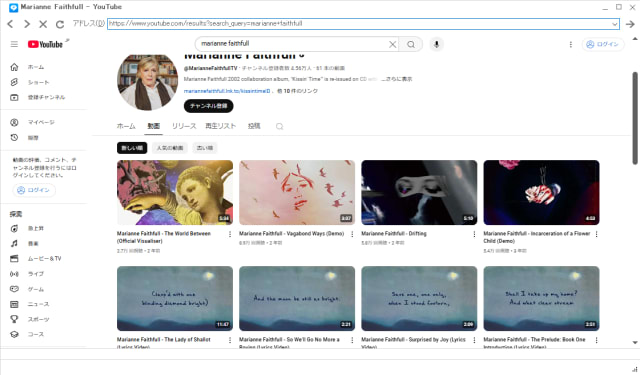
Task: Click Marianne Faithfull - Drifting title link
Action: pyautogui.click(x=394, y=233)
